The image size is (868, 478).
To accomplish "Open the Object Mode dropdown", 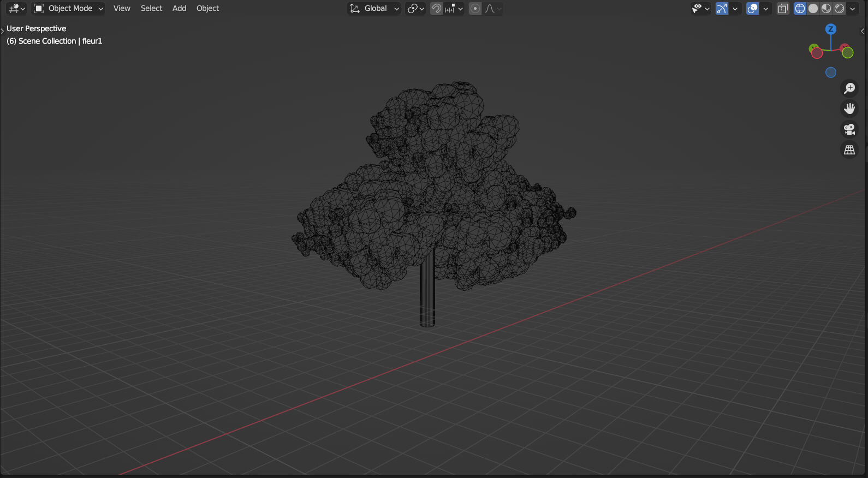I will coord(69,8).
